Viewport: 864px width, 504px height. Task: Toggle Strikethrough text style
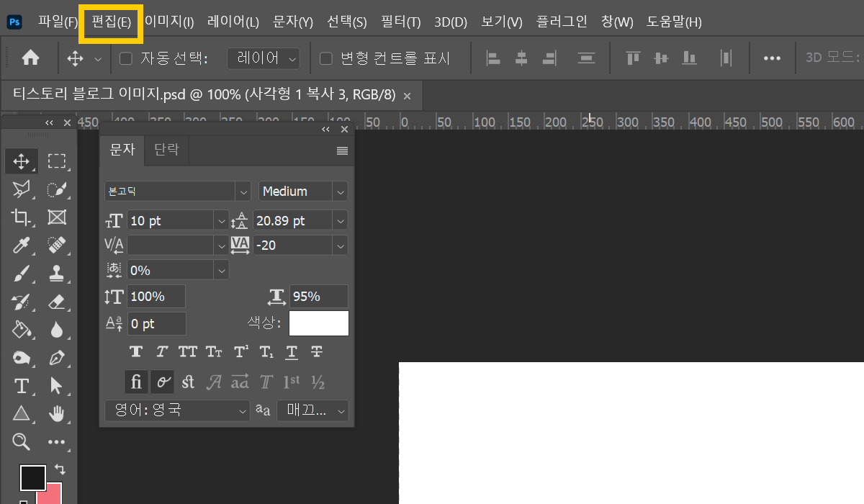(x=316, y=352)
